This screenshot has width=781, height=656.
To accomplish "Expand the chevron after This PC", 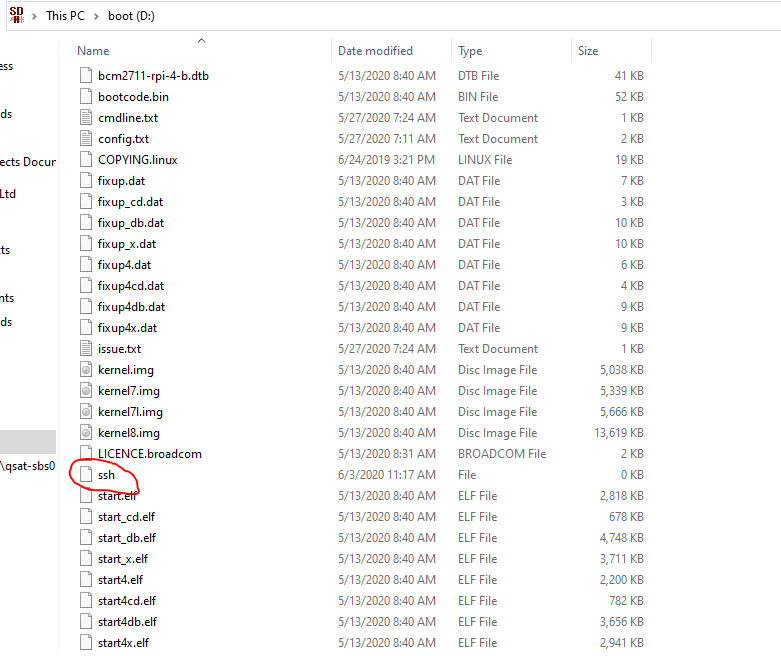I will pos(96,16).
